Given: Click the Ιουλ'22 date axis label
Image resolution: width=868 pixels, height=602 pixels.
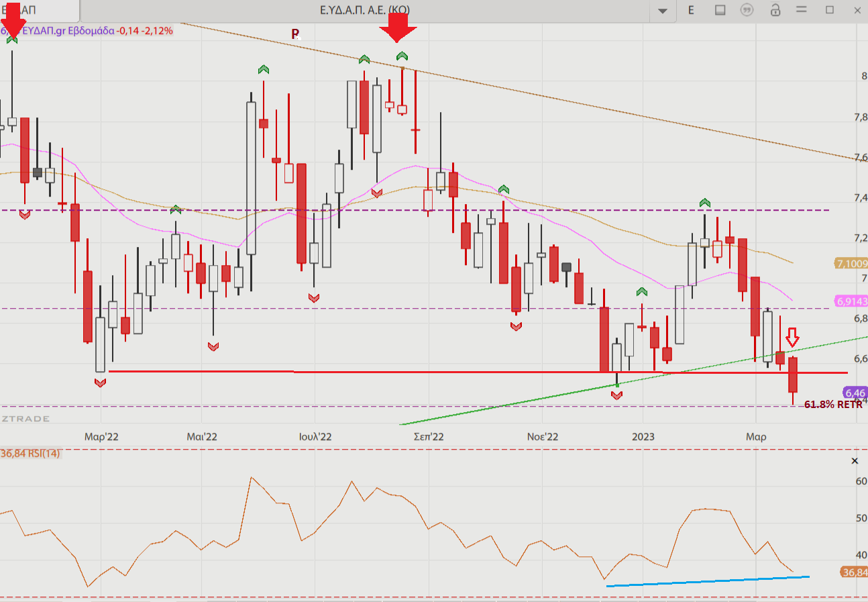Looking at the screenshot, I should pos(315,436).
